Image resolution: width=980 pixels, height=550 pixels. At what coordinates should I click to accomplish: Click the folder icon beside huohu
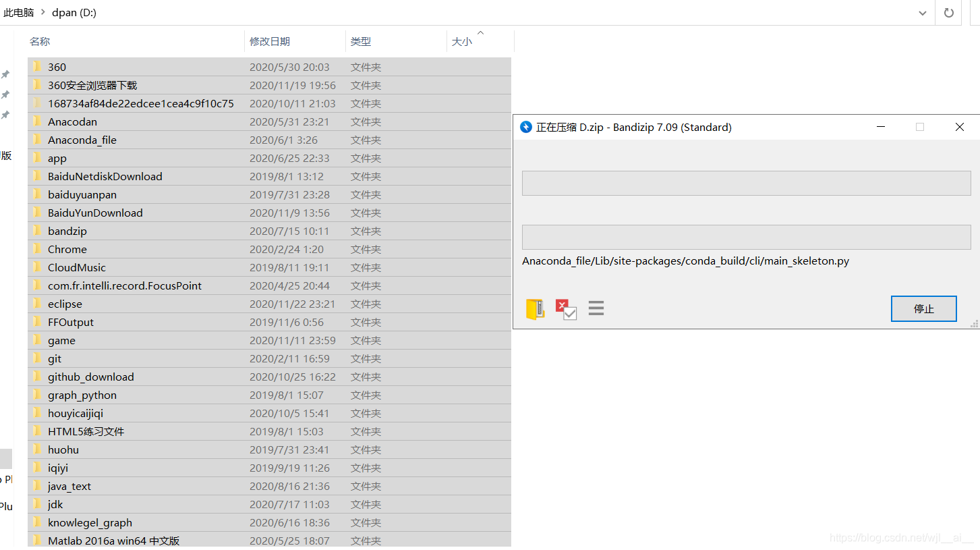(37, 449)
